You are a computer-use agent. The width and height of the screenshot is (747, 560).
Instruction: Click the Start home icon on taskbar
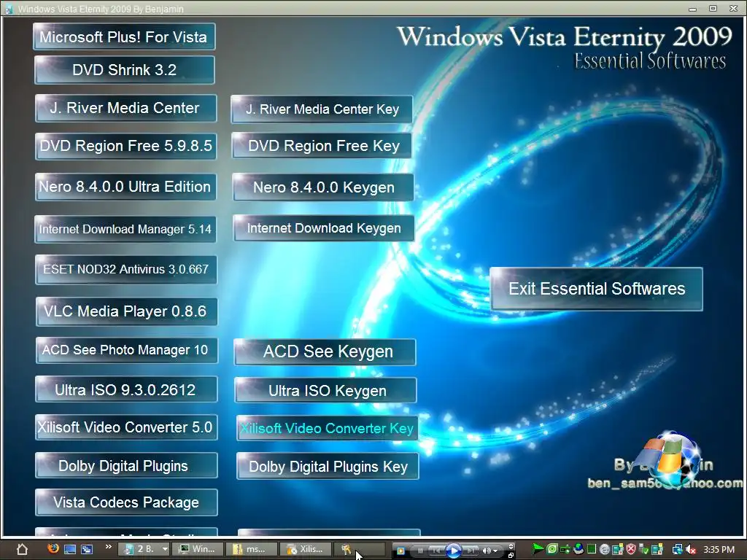(22, 549)
